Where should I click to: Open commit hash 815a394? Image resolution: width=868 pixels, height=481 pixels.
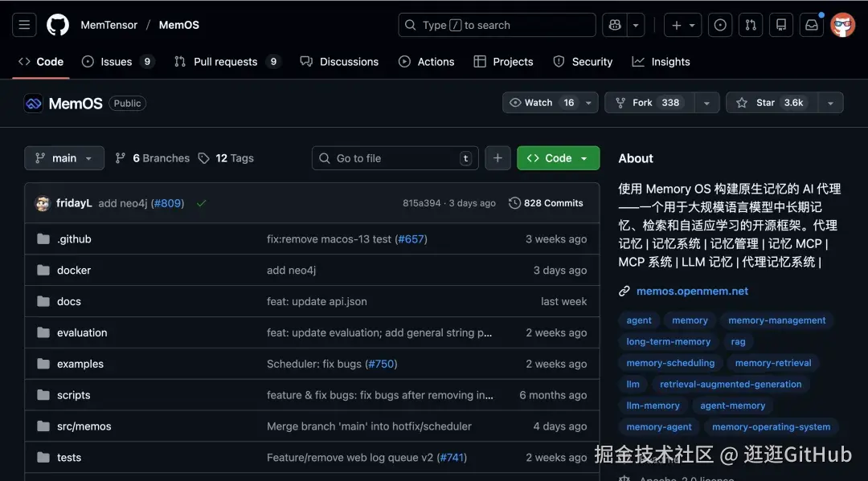(421, 203)
